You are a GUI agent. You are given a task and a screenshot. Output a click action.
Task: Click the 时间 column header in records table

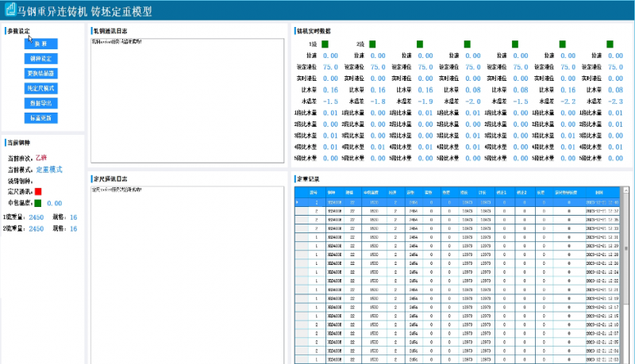(x=598, y=192)
